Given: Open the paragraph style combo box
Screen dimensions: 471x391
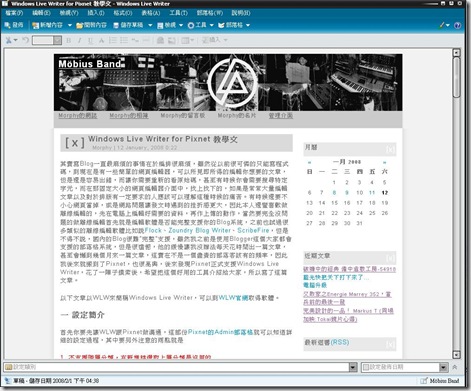Looking at the screenshot, I should tap(47, 40).
